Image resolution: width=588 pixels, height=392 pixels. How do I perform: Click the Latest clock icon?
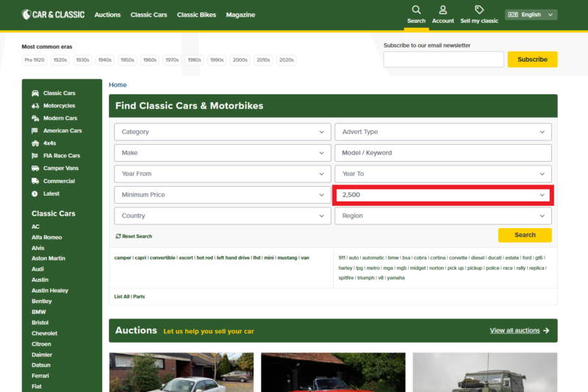point(35,193)
